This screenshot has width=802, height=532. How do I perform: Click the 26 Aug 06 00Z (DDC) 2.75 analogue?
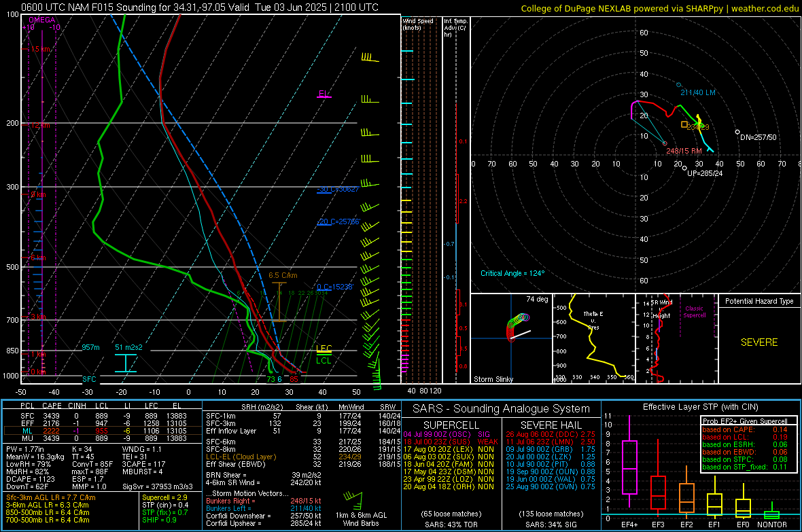click(551, 434)
